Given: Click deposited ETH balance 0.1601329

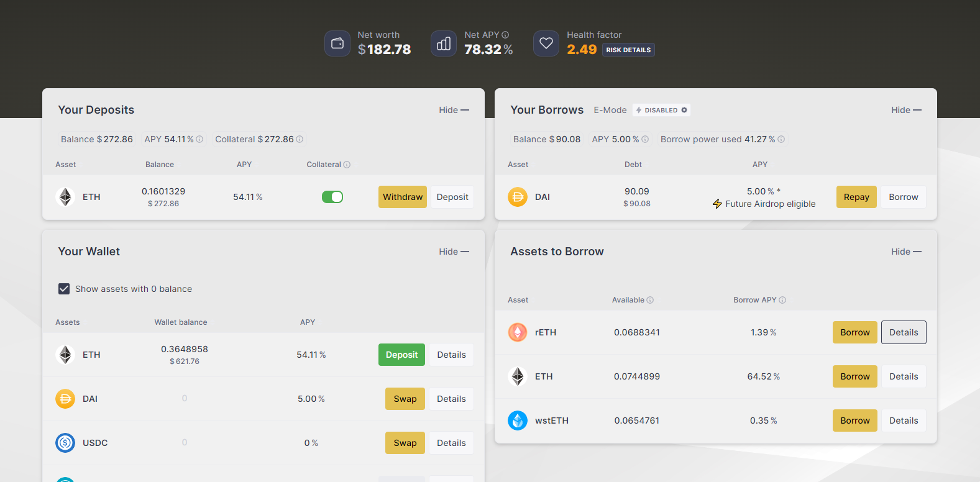Looking at the screenshot, I should pos(163,191).
